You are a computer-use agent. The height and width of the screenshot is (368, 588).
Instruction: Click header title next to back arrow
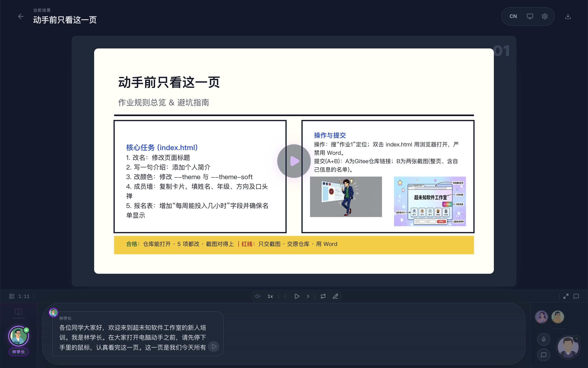coord(65,20)
